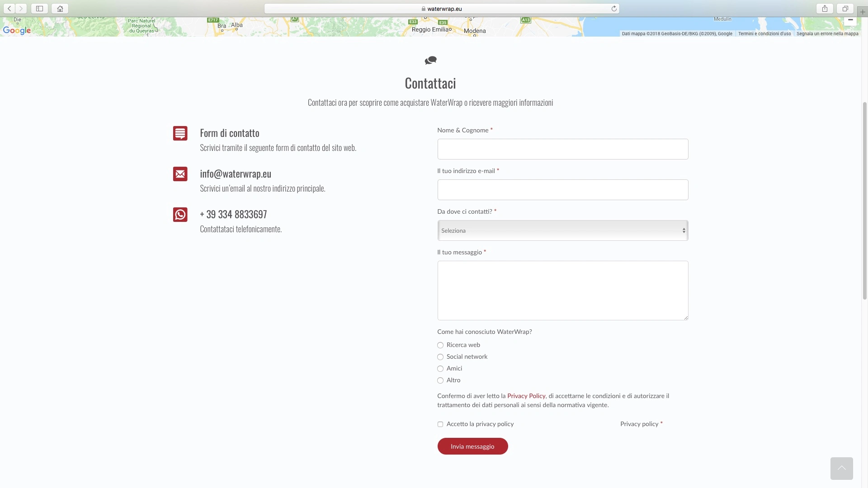Click Segnala un errore nella mappa
868x488 pixels.
point(827,34)
